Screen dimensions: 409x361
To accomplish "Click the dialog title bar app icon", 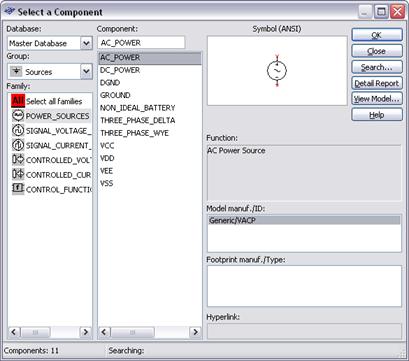I will [9, 12].
